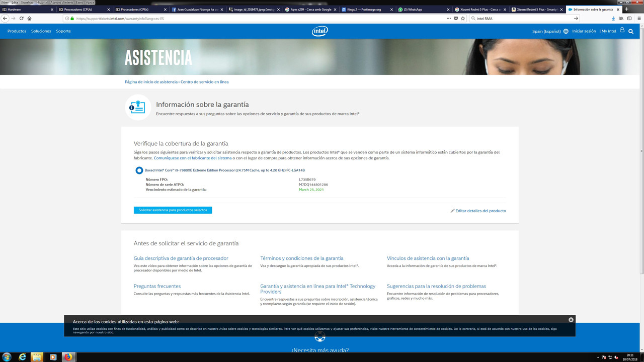Open the Firefox hamburger menu
Image resolution: width=644 pixels, height=362 pixels.
coord(638,18)
